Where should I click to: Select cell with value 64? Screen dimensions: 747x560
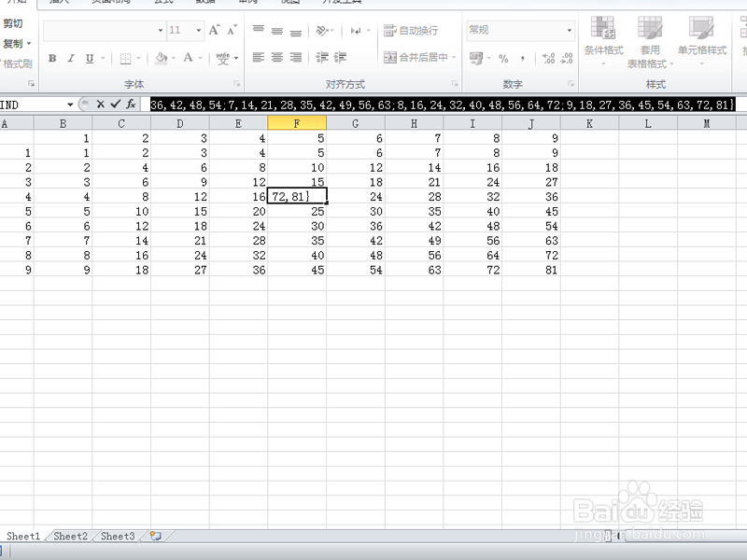coord(472,255)
